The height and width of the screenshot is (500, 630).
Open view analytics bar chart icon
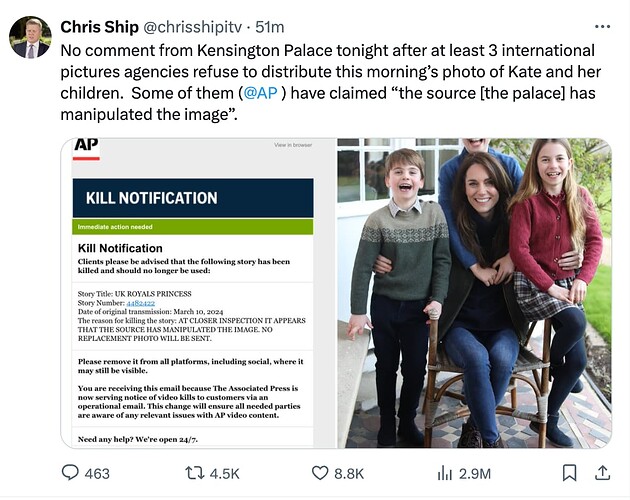click(445, 472)
